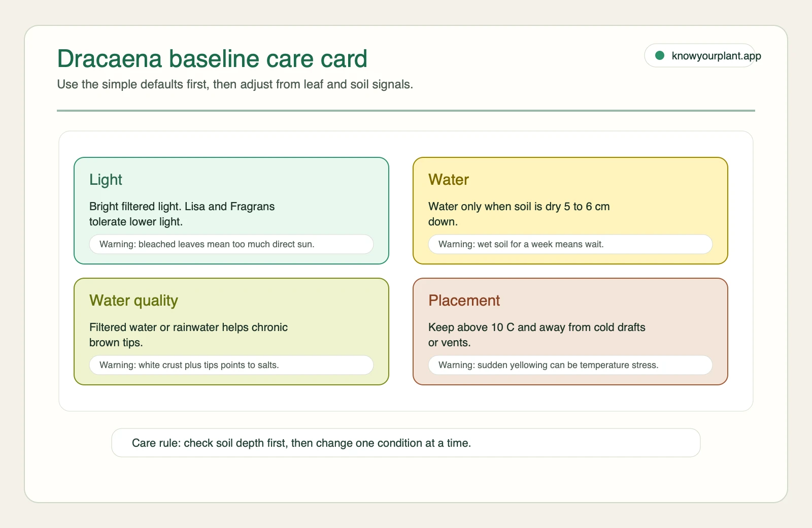
Task: Click 'Keep above 10 C' description text
Action: [x=537, y=335]
